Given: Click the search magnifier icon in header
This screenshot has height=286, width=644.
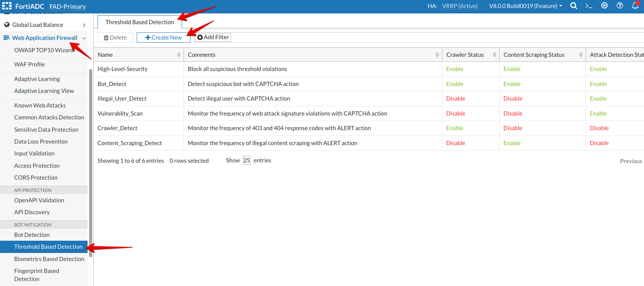Looking at the screenshot, I should (x=573, y=6).
